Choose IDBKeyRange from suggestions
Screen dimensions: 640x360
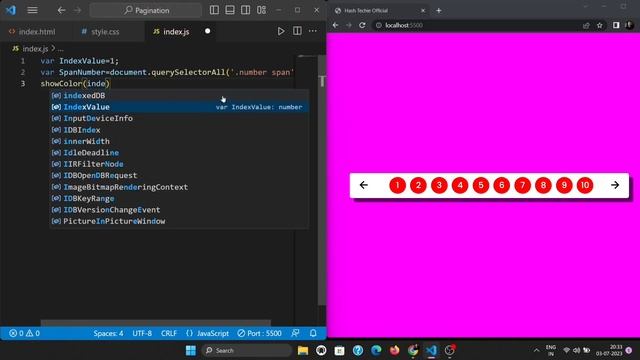pyautogui.click(x=179, y=198)
